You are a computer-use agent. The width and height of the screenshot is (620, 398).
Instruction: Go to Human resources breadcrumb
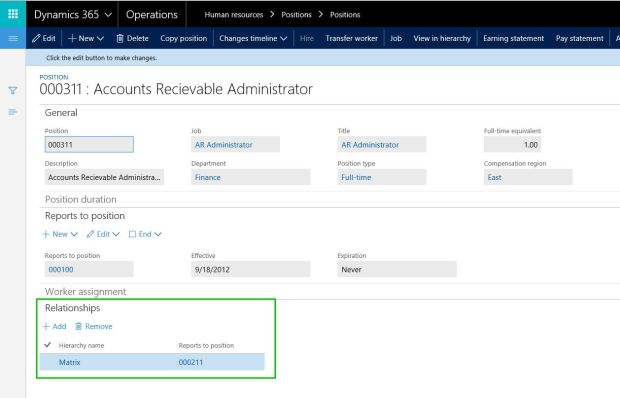[234, 15]
